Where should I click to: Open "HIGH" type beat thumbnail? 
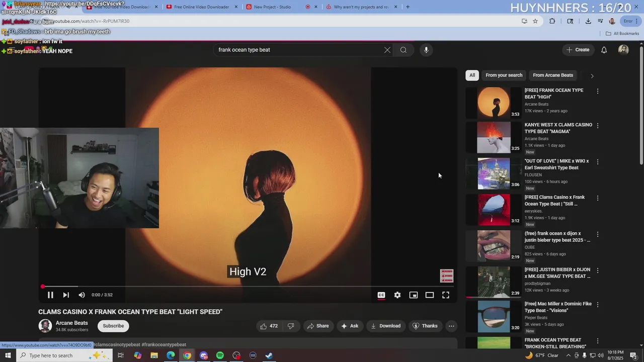[494, 103]
